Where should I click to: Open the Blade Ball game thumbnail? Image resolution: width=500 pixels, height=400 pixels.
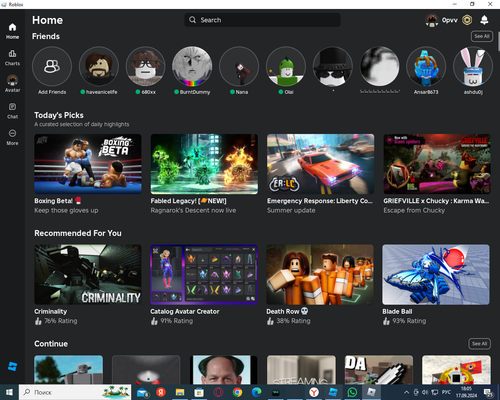click(x=436, y=274)
